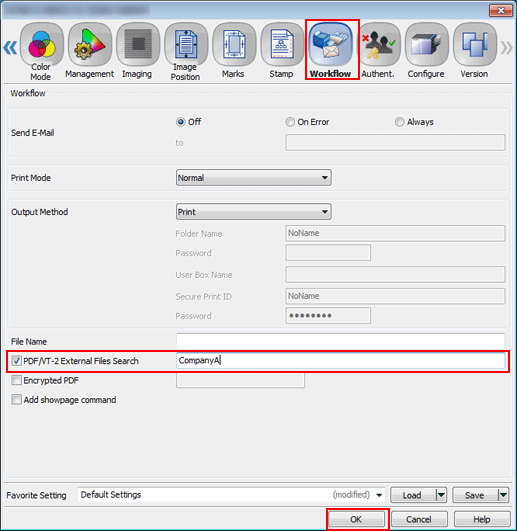Uncheck PDF/VT-2 External Files Search
The height and width of the screenshot is (531, 517).
pyautogui.click(x=16, y=361)
